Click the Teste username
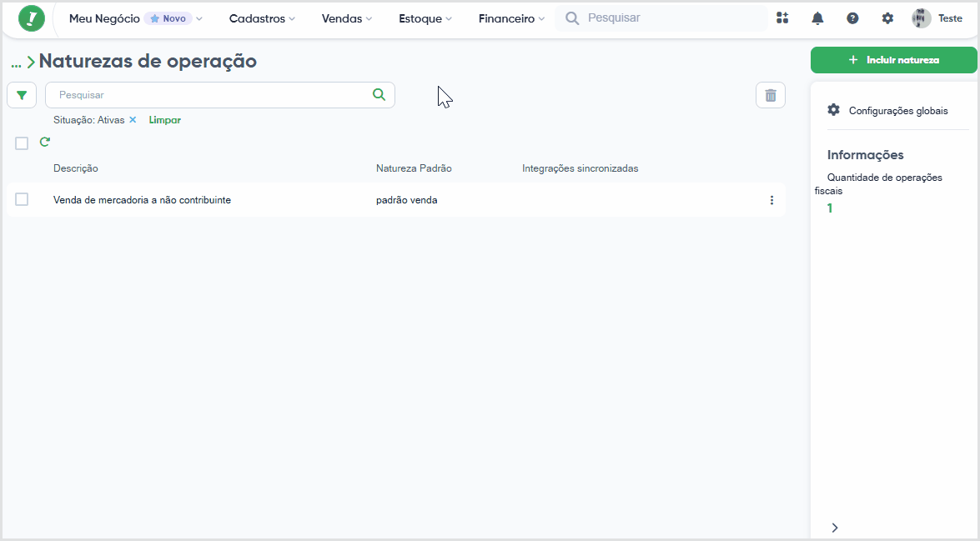Screen dimensions: 980x541 click(950, 18)
